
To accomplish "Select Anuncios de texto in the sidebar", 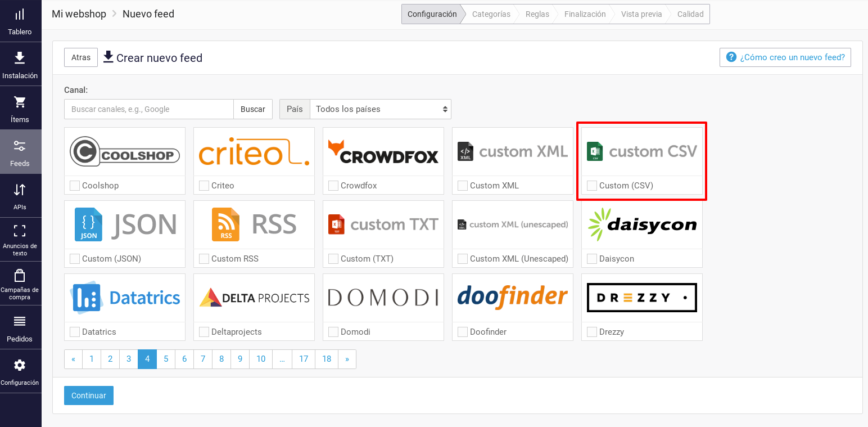I will [20, 239].
